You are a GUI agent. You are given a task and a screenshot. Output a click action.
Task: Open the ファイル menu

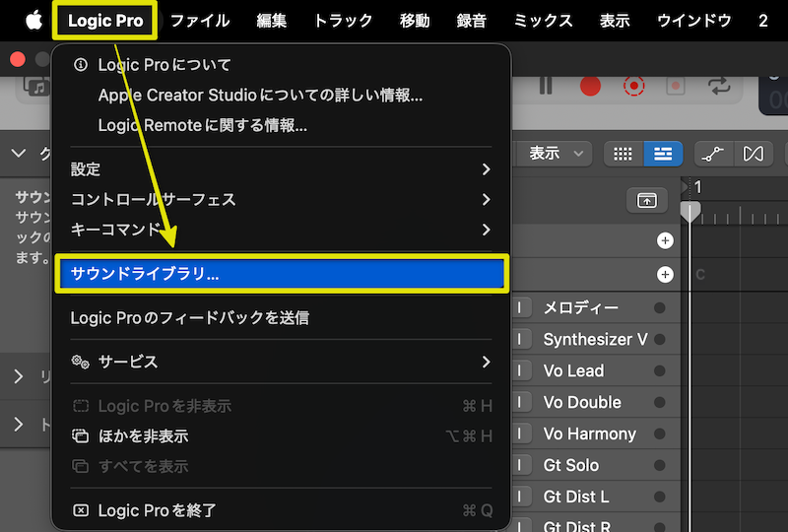pyautogui.click(x=200, y=21)
